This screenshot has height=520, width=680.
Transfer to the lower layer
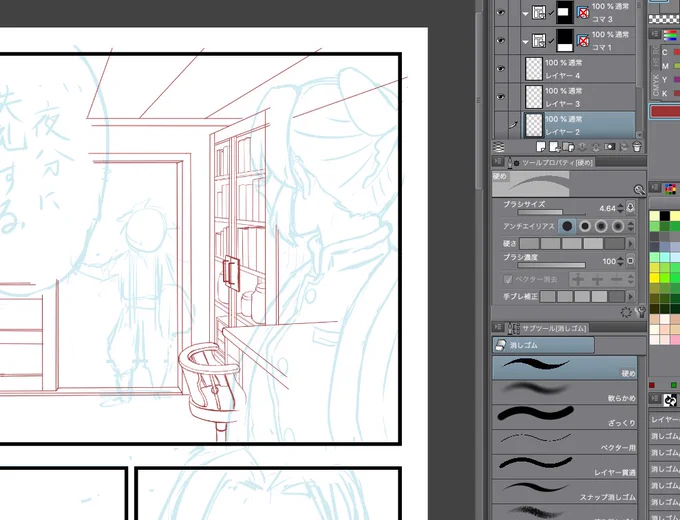[582, 147]
